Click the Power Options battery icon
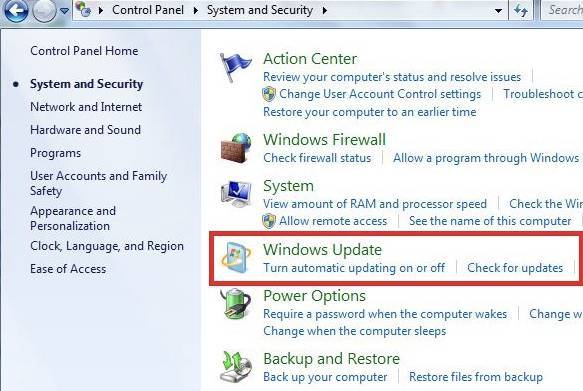Screen dimensions: 583x391 point(236,304)
